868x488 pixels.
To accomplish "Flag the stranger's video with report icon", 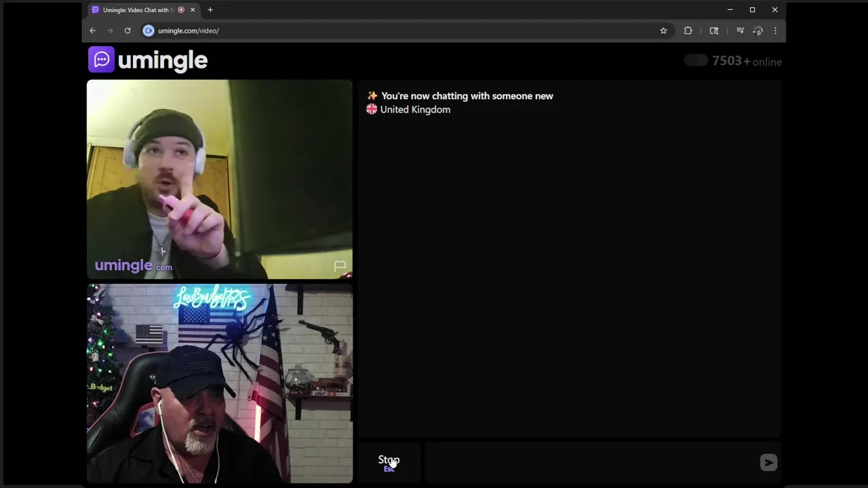I will [340, 266].
